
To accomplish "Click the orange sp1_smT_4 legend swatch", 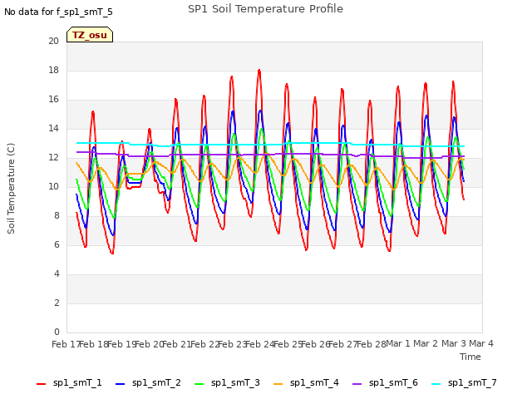I will pyautogui.click(x=278, y=384).
